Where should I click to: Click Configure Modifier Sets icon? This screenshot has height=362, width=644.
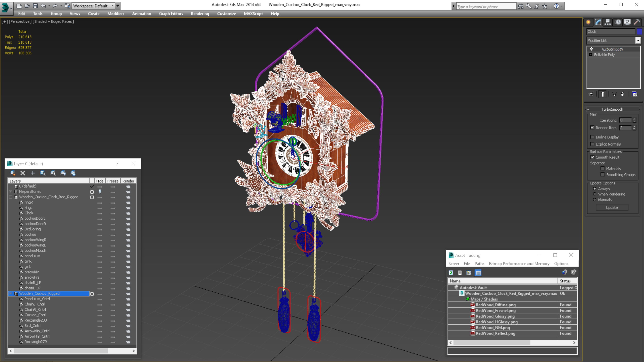[635, 94]
